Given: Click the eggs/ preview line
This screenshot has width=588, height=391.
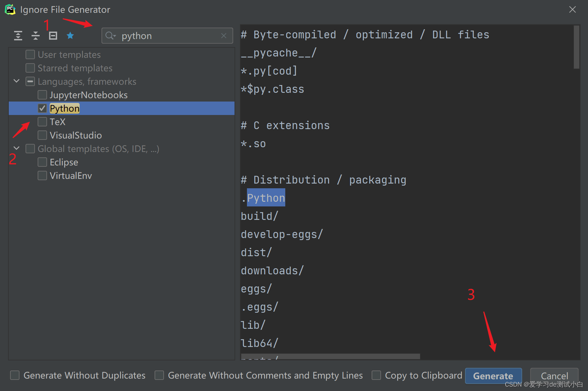Looking at the screenshot, I should pos(256,289).
